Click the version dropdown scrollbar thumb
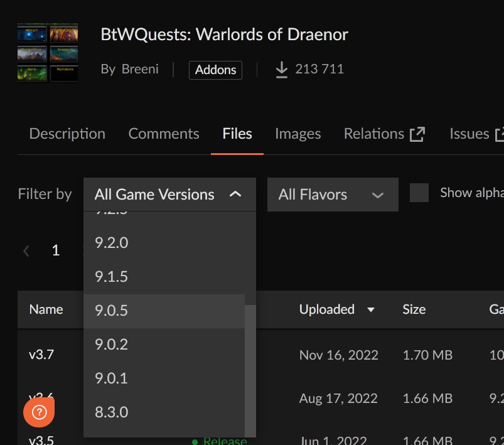Image resolution: width=504 pixels, height=445 pixels. click(x=250, y=371)
